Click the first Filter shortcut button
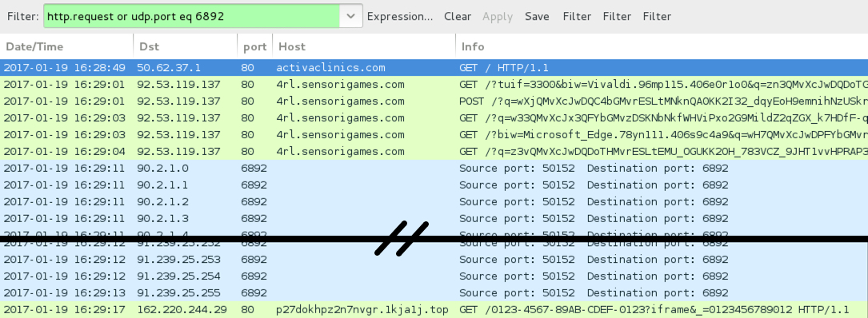Viewport: 868px width, 318px height. (577, 16)
